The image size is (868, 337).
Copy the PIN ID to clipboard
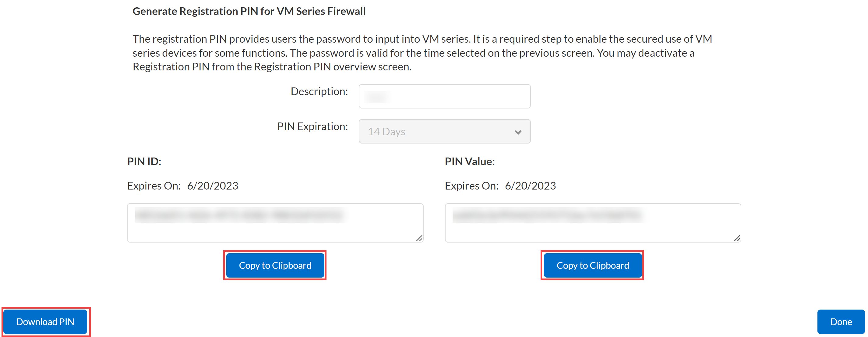pyautogui.click(x=275, y=266)
